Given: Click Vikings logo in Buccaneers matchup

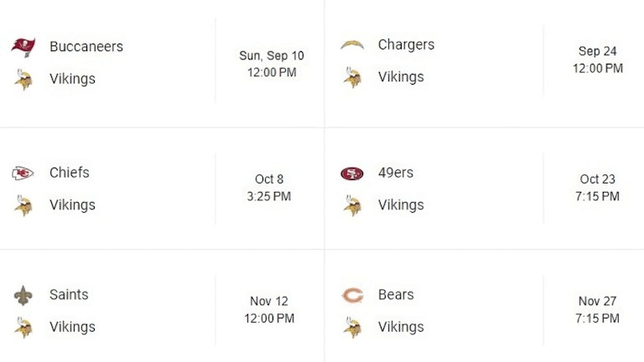Looking at the screenshot, I should 23,80.
